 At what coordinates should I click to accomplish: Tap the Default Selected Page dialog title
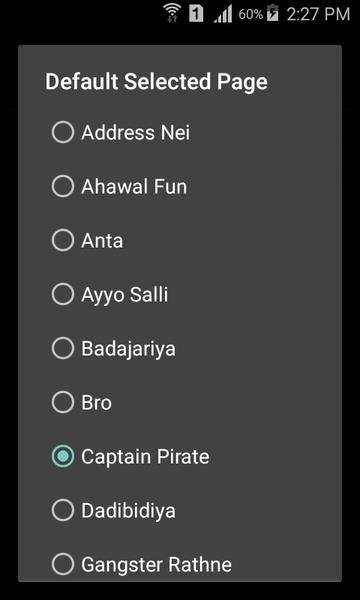pos(156,82)
